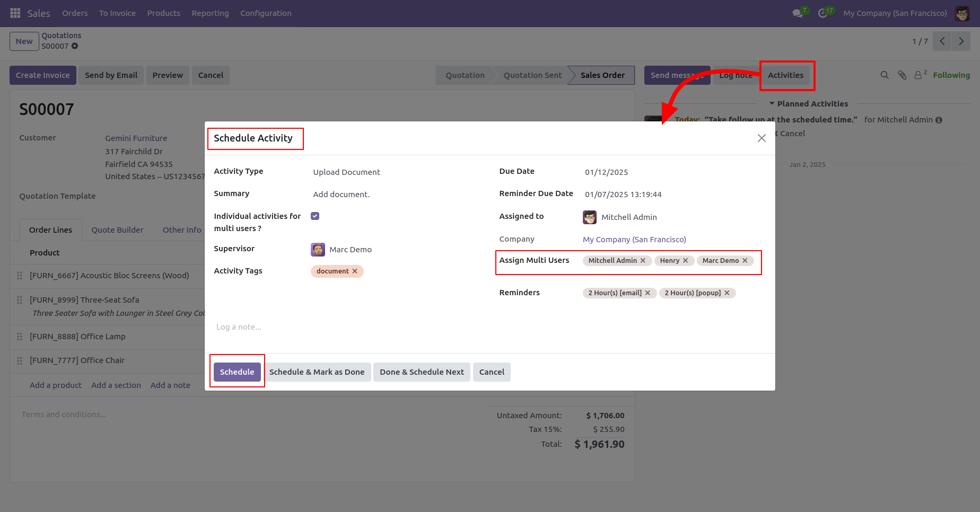The height and width of the screenshot is (512, 980).
Task: Click Mitchell Admin avatar in Assigned to
Action: (x=590, y=217)
